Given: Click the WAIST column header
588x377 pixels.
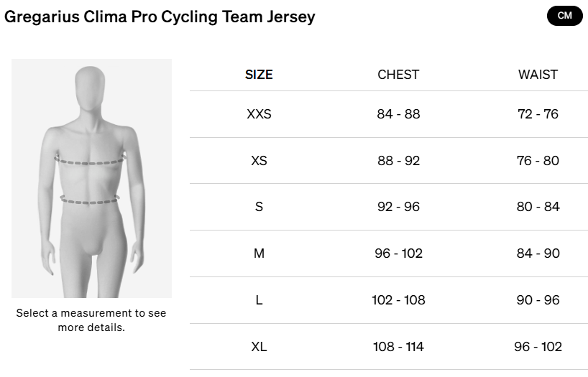Looking at the screenshot, I should (538, 75).
